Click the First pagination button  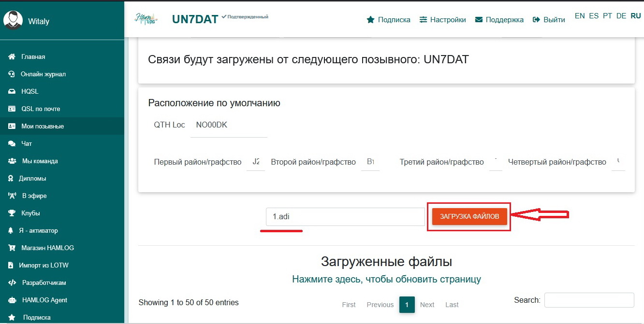[349, 305]
